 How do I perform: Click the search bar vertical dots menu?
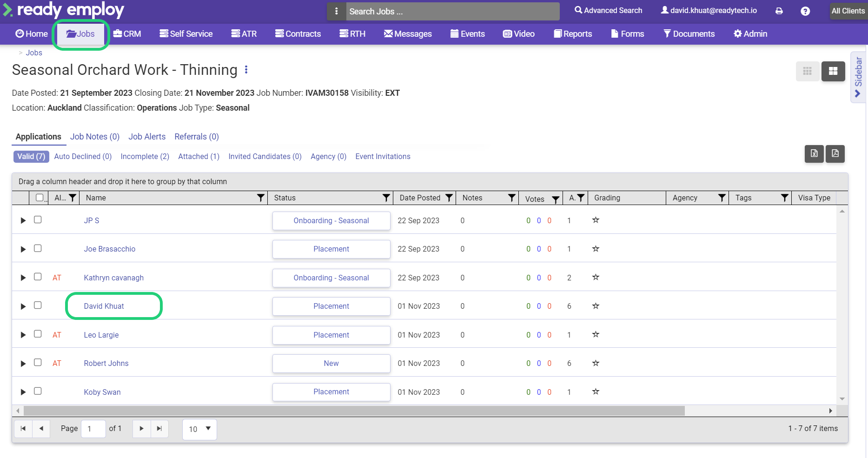(337, 11)
